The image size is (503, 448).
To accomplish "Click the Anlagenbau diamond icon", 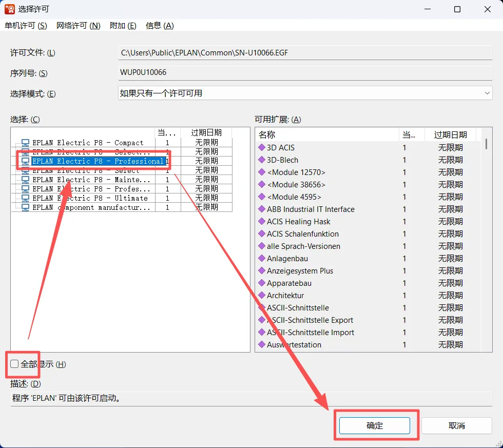I will click(x=262, y=258).
